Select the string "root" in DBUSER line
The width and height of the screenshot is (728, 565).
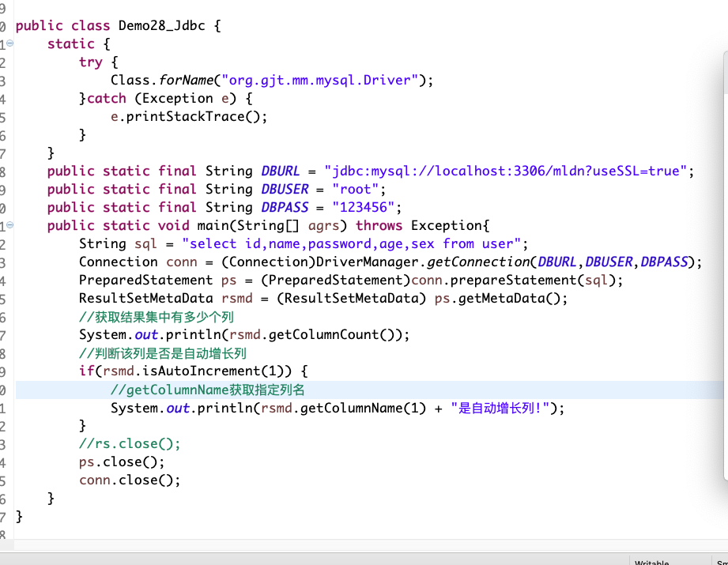pyautogui.click(x=355, y=189)
